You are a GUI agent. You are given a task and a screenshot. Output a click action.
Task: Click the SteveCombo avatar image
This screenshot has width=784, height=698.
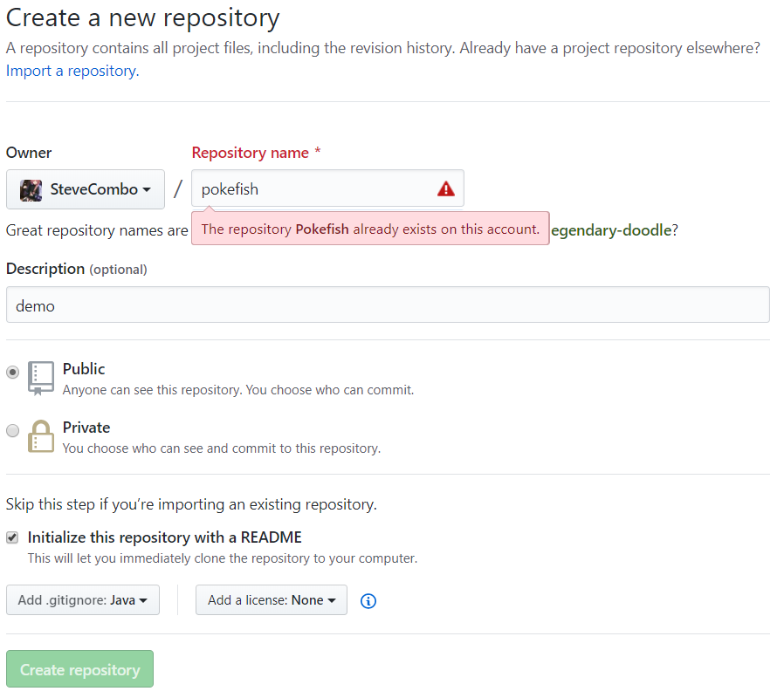31,189
